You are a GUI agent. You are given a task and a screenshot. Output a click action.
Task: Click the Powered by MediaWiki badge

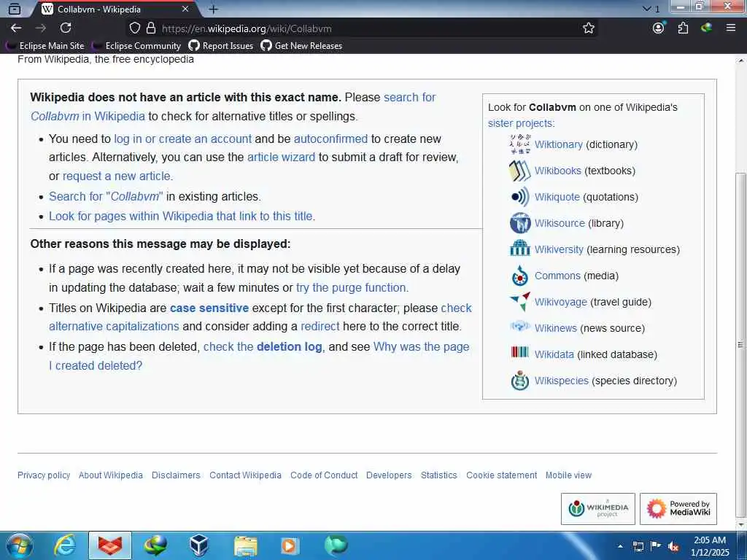pyautogui.click(x=678, y=508)
